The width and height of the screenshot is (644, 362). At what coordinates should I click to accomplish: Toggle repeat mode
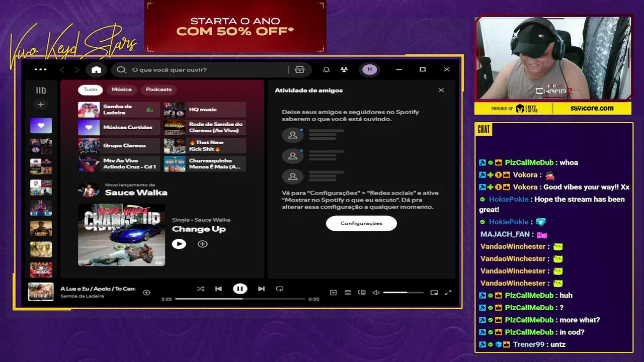(x=280, y=289)
